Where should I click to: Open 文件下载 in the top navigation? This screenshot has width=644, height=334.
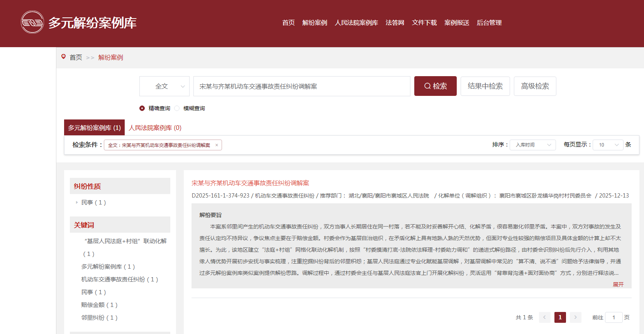[424, 23]
